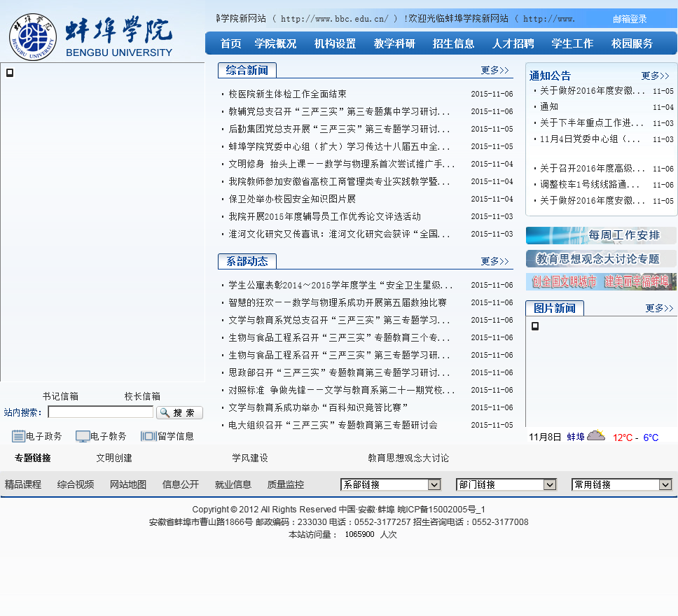Click the magnifier search button

click(x=179, y=412)
